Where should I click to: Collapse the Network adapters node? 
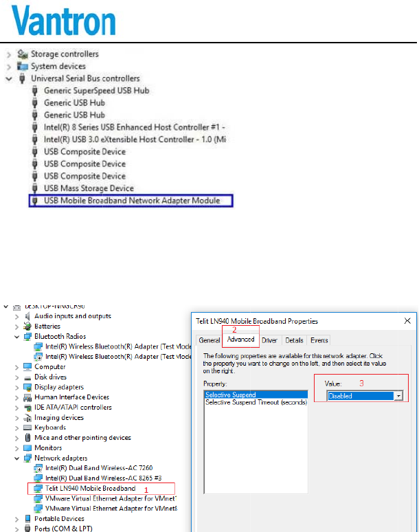(x=16, y=458)
